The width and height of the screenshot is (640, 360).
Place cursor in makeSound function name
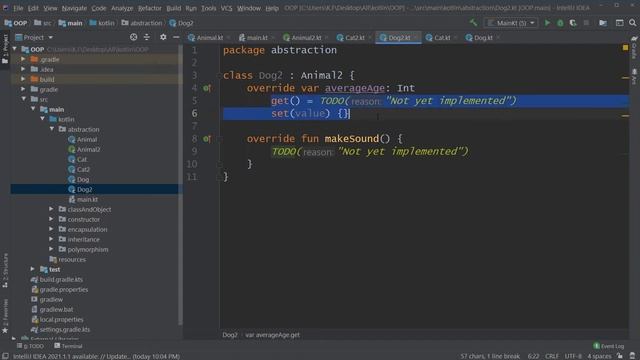[351, 139]
